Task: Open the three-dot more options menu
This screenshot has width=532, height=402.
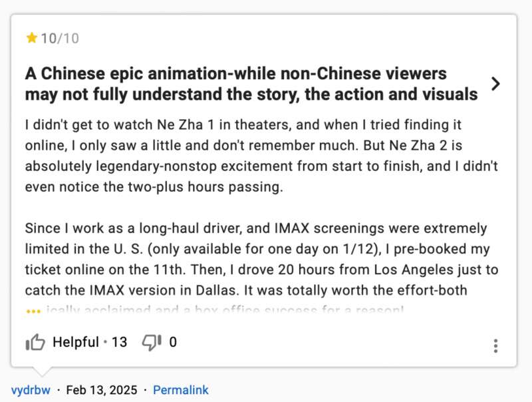Action: 495,345
